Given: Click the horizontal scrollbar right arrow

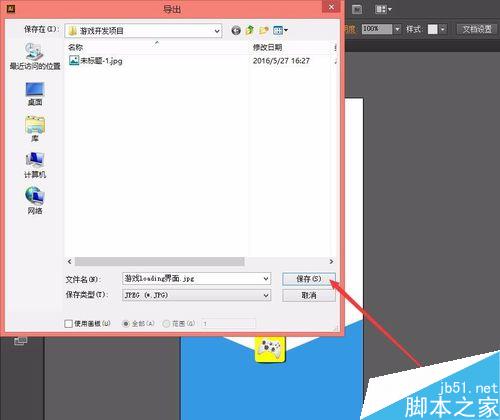Looking at the screenshot, I should click(331, 262).
